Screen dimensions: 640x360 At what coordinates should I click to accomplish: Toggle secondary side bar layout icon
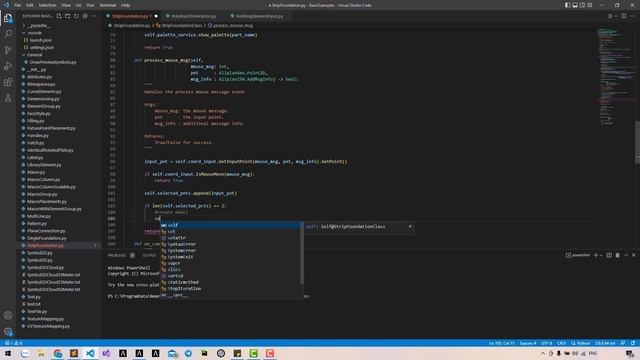click(x=582, y=5)
